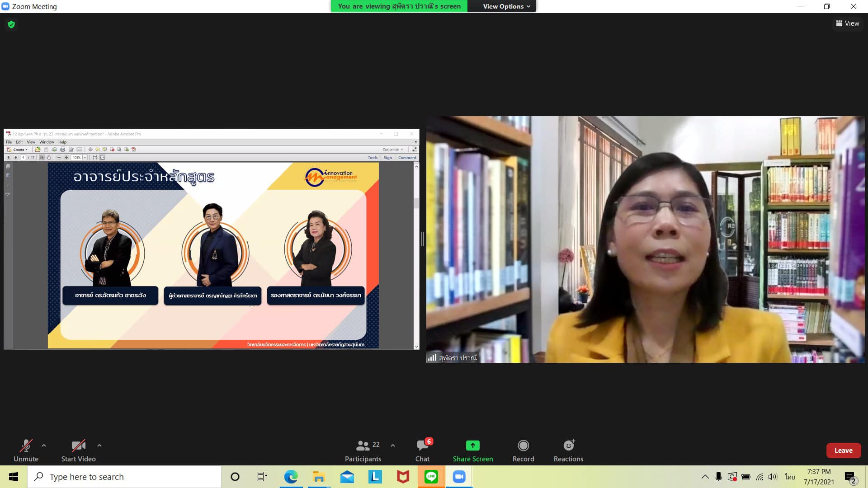Expand audio settings arrow beside Unmute

pos(44,446)
